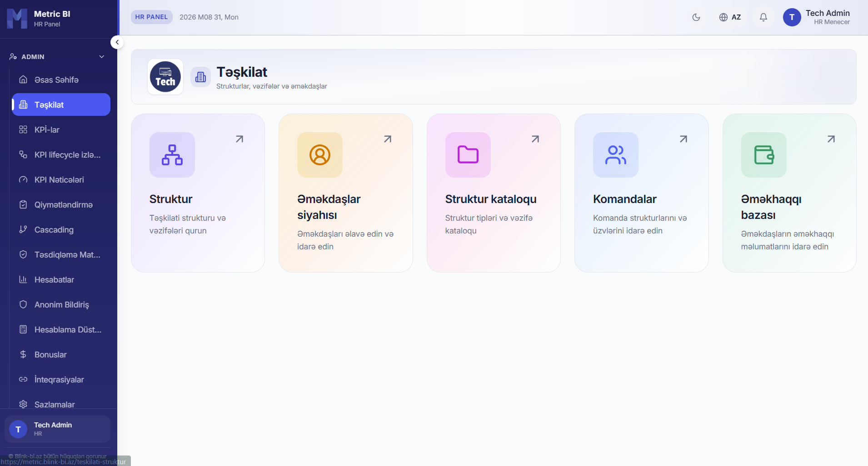The image size is (868, 466).
Task: Collapse the sidebar with the chevron button
Action: [x=117, y=42]
